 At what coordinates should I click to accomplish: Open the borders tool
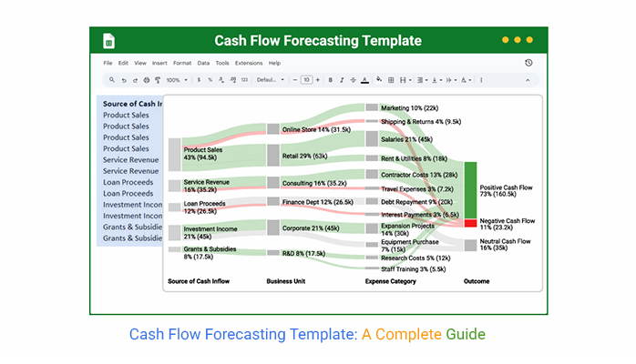[x=391, y=79]
